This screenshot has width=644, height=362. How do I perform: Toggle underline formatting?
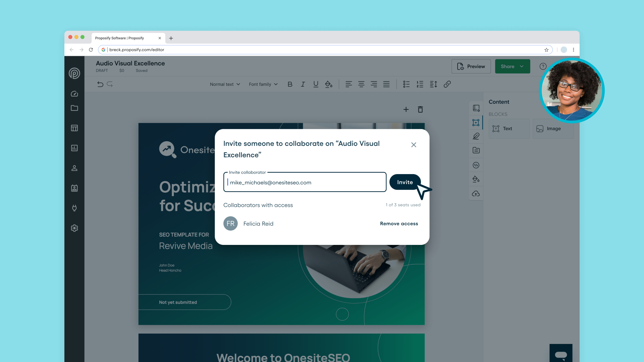point(316,84)
